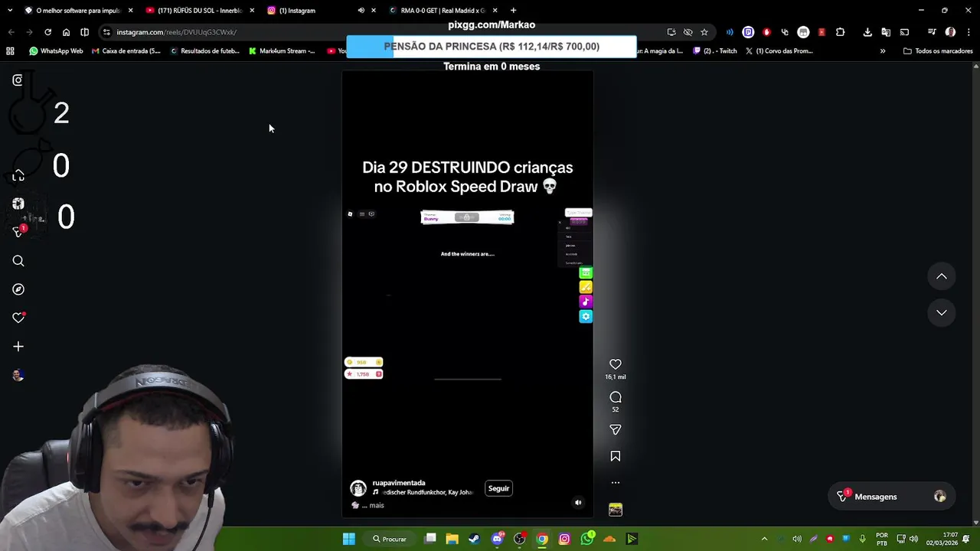Screen dimensions: 980x551
Task: Follow ruapavimentada with the Seguir button
Action: [498, 488]
